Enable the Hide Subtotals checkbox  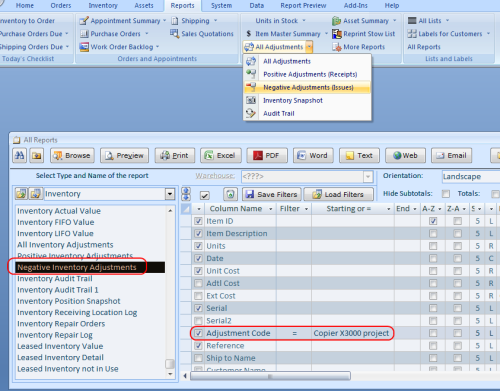446,194
